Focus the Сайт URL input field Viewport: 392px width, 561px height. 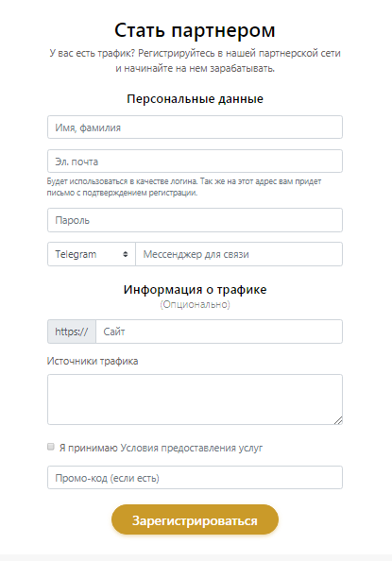point(219,331)
